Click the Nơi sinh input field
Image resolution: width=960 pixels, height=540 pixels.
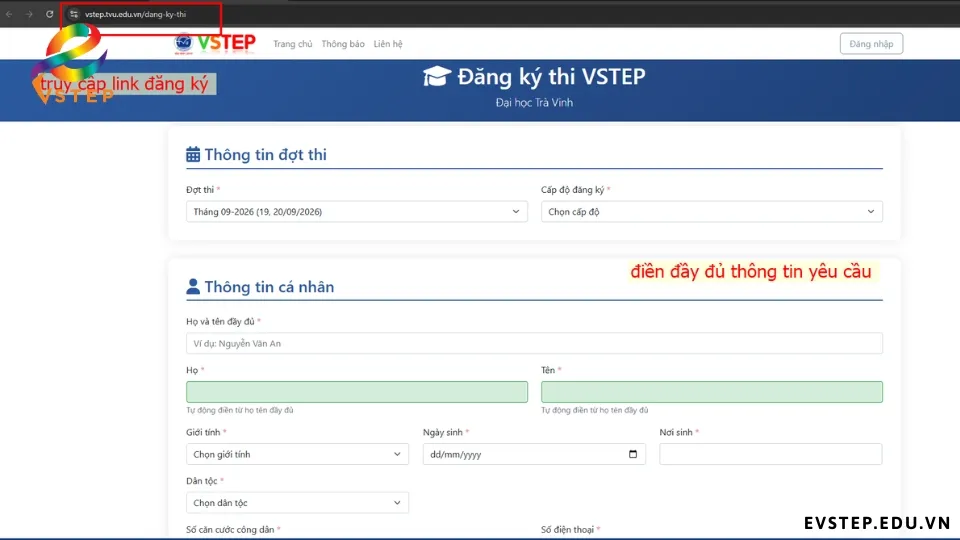[x=771, y=454]
